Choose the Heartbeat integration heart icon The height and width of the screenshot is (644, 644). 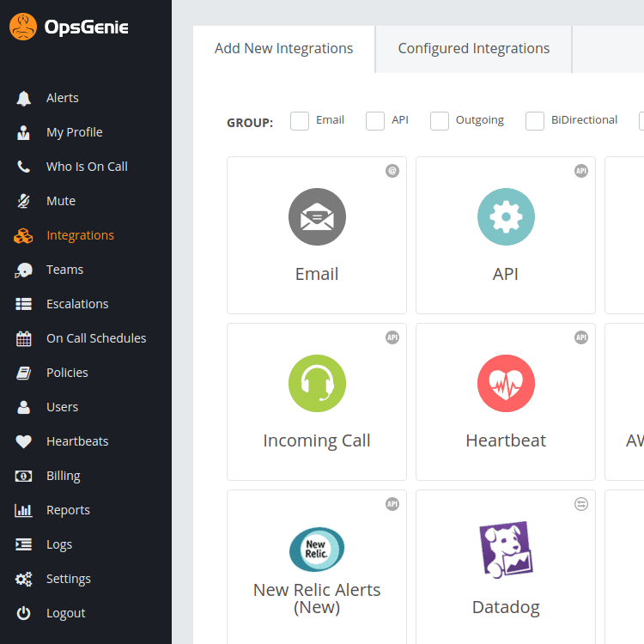pyautogui.click(x=506, y=384)
